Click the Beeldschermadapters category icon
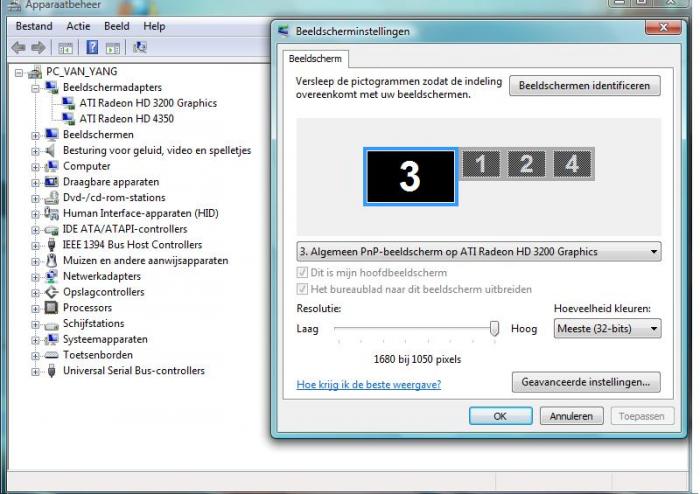This screenshot has width=700, height=494. 52,87
